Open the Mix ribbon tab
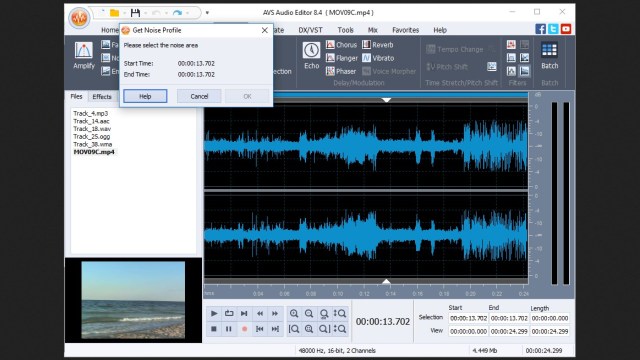The width and height of the screenshot is (640, 360). (x=373, y=30)
